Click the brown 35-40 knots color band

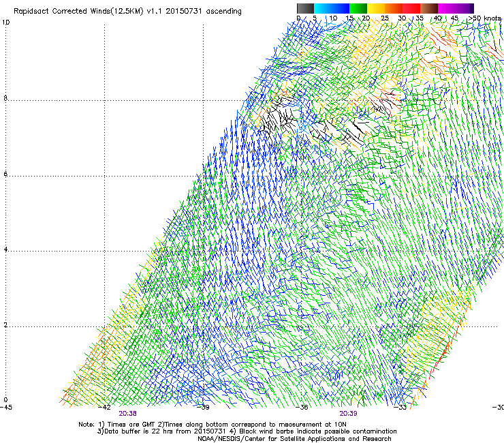tap(429, 8)
